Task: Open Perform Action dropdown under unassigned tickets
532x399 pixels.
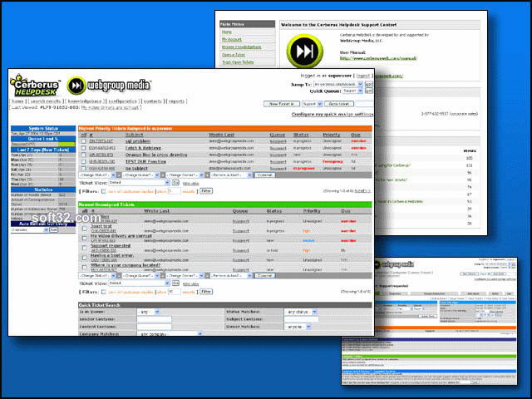Action: tap(231, 275)
